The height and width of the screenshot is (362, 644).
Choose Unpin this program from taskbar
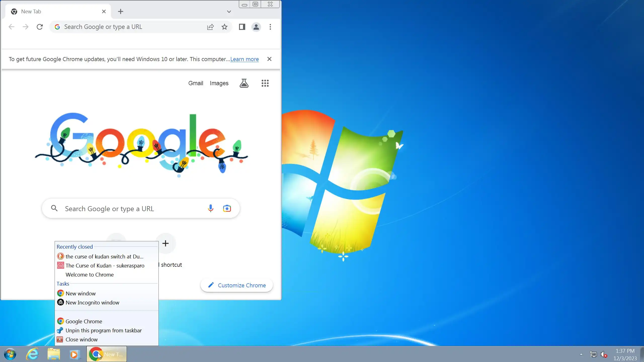coord(103,331)
